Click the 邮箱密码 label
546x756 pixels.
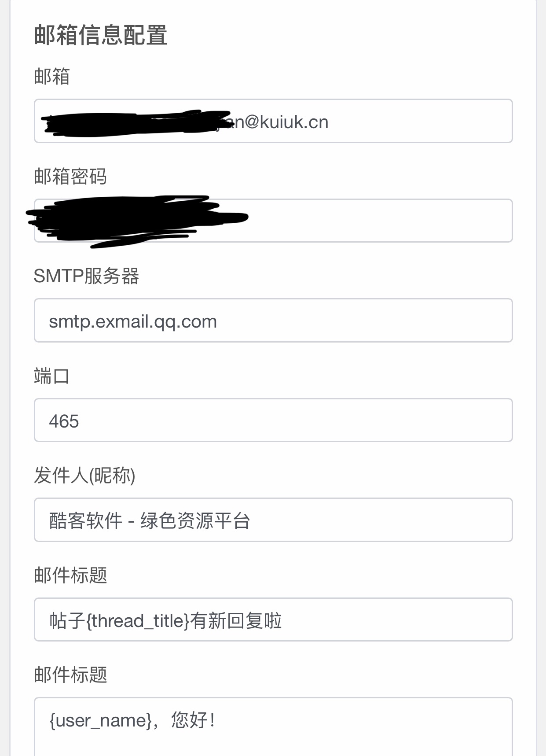click(x=70, y=176)
